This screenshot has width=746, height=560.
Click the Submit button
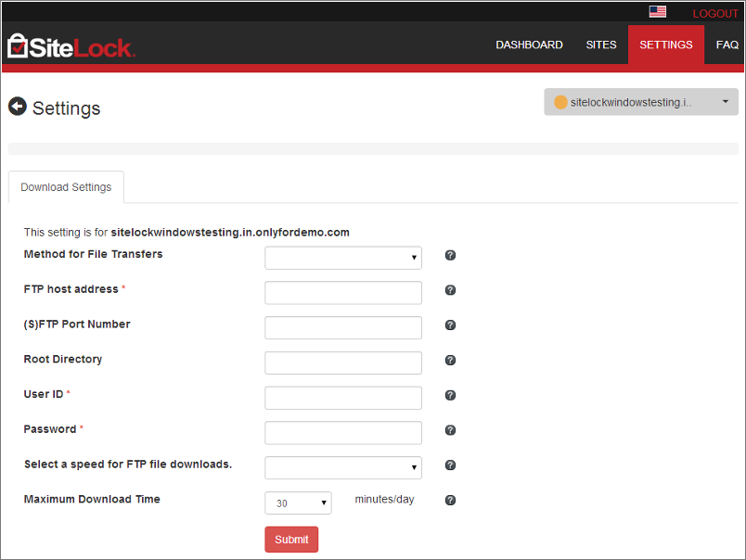point(291,539)
